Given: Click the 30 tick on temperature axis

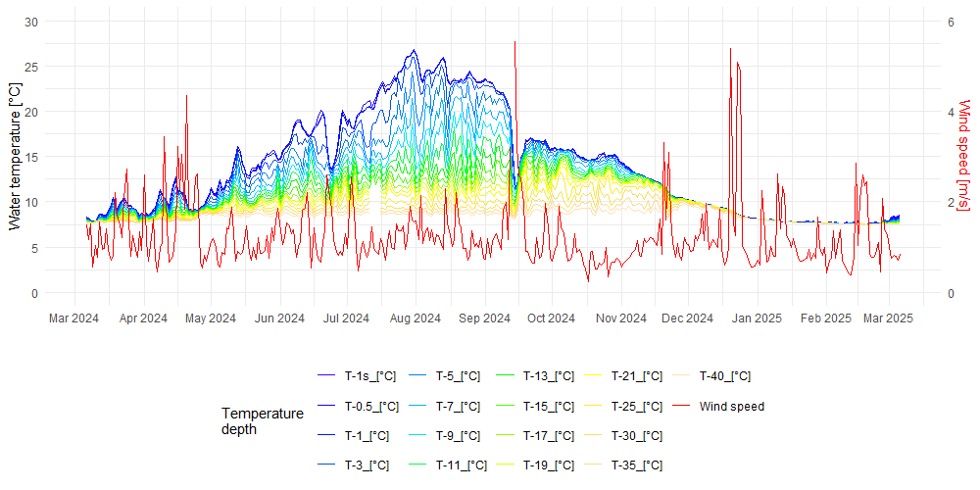Looking at the screenshot, I should [31, 22].
